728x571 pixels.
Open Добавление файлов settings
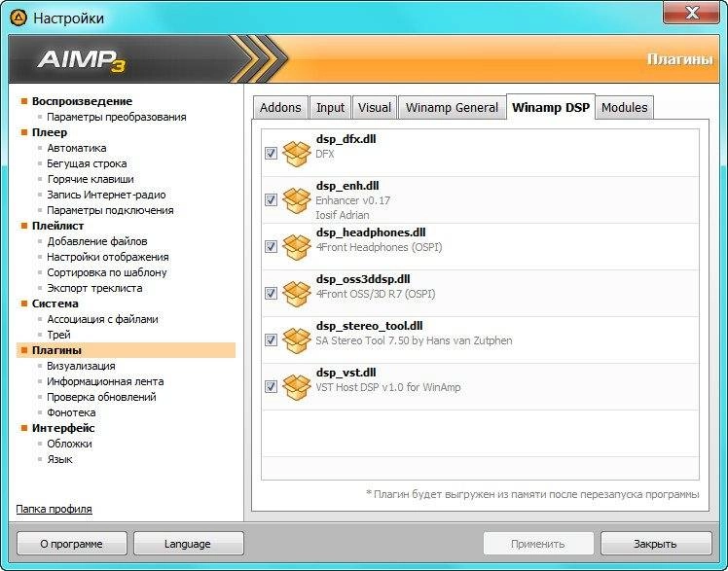[x=97, y=241]
